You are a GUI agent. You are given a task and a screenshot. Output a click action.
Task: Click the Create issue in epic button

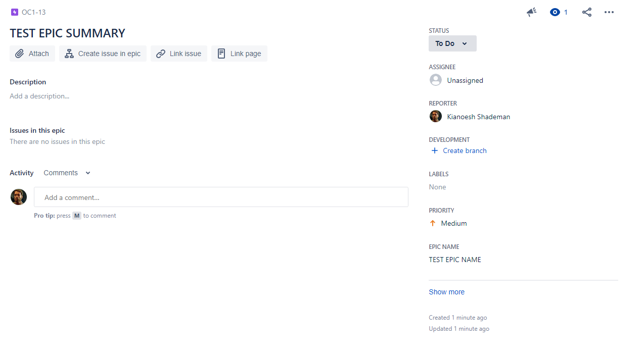(103, 54)
